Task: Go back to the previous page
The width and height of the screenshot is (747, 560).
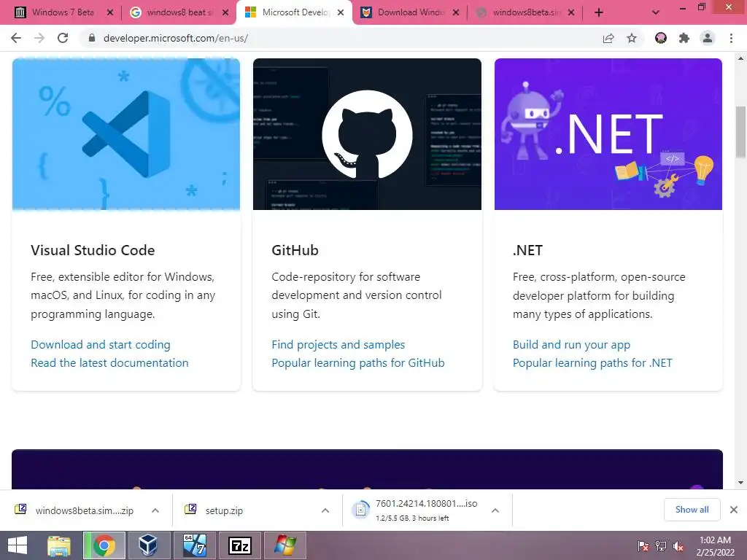Action: (x=16, y=38)
